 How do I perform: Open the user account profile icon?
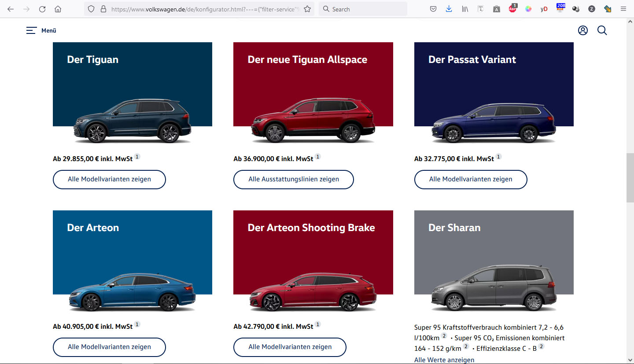point(582,30)
